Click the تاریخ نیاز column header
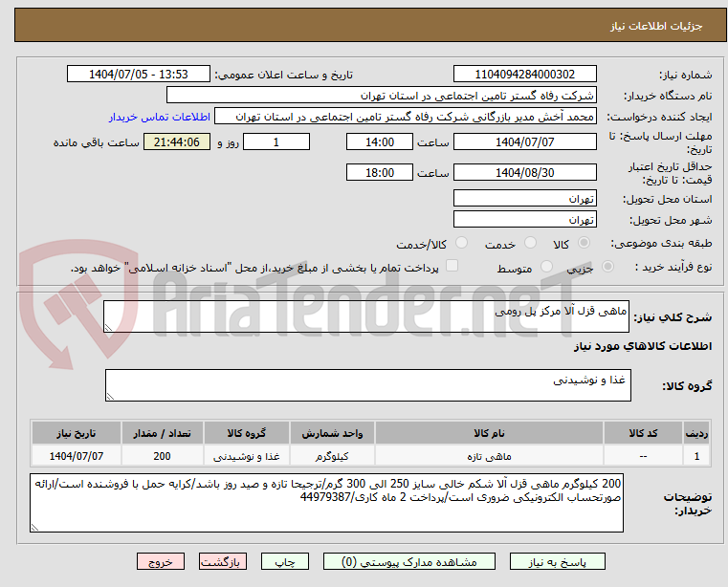This screenshot has height=587, width=728. point(77,433)
